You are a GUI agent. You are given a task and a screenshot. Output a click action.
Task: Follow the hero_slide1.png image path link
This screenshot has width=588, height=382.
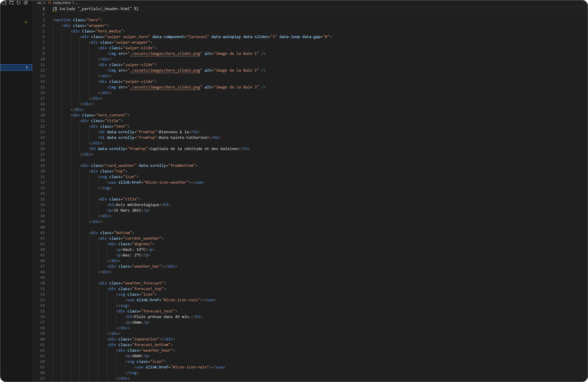point(165,53)
